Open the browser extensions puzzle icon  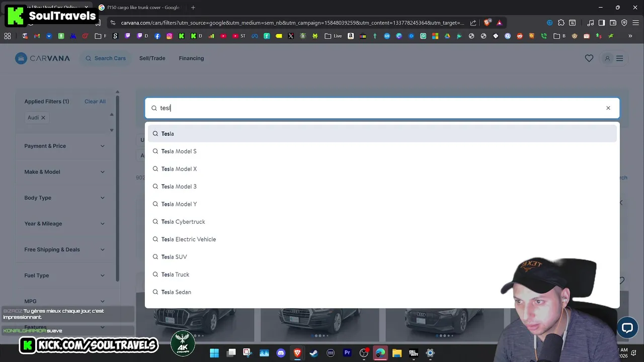(x=561, y=23)
